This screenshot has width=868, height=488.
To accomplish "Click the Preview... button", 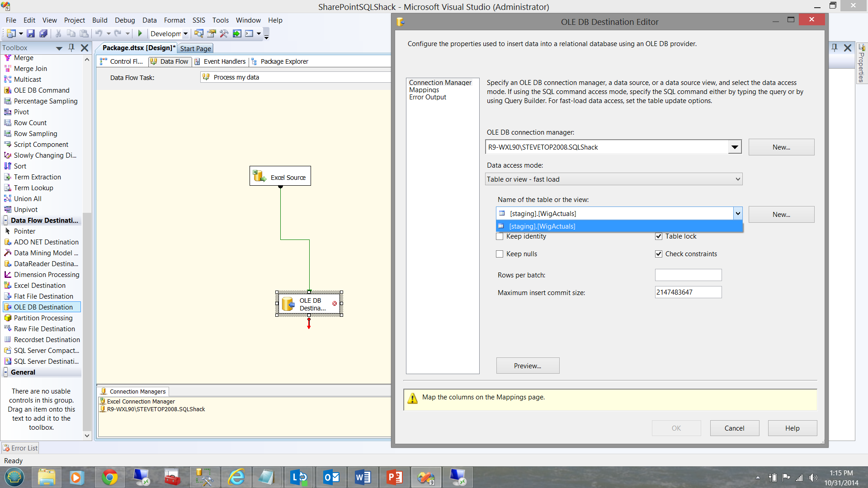I will point(528,366).
